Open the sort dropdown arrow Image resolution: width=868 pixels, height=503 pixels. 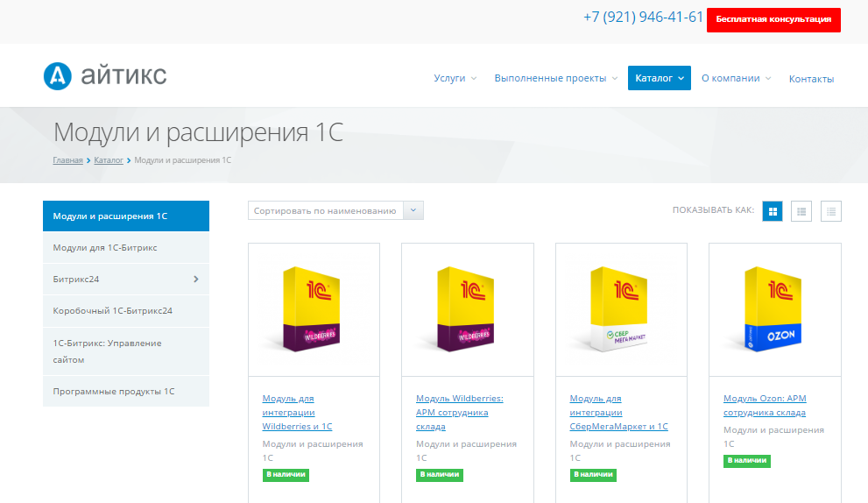coord(413,210)
